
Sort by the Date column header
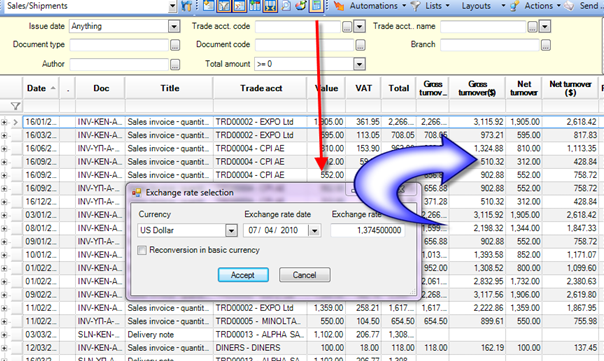(40, 88)
